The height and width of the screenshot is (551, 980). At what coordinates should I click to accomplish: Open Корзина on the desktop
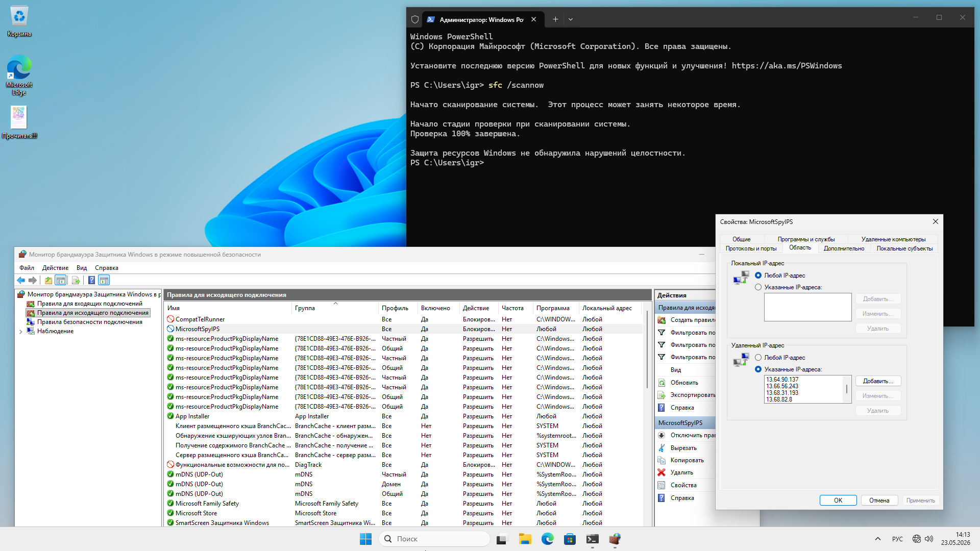pos(19,21)
